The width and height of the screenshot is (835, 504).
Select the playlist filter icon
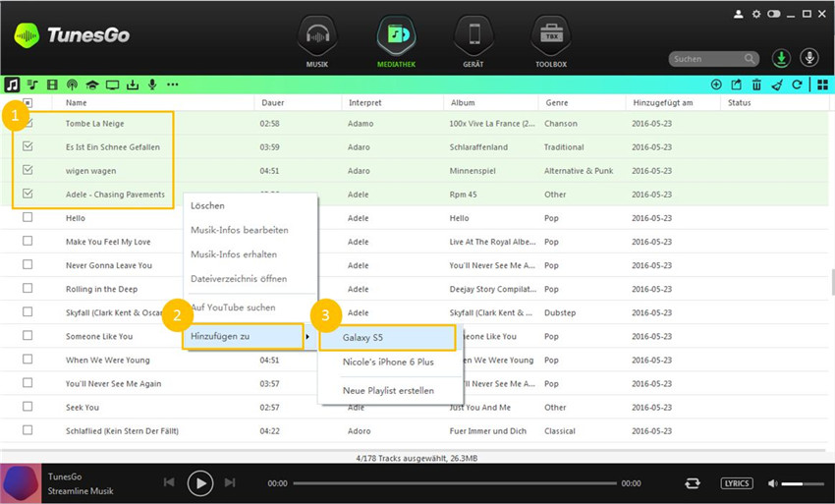[32, 84]
